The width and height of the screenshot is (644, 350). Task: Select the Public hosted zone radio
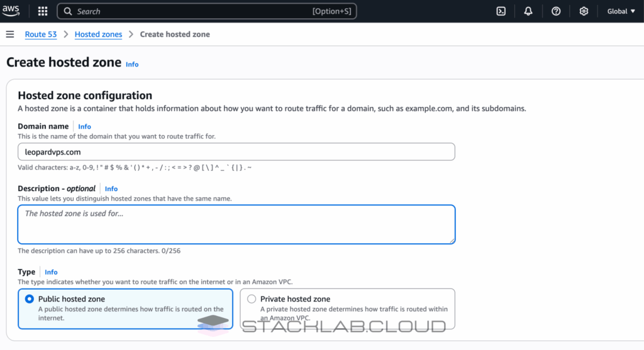click(x=29, y=298)
